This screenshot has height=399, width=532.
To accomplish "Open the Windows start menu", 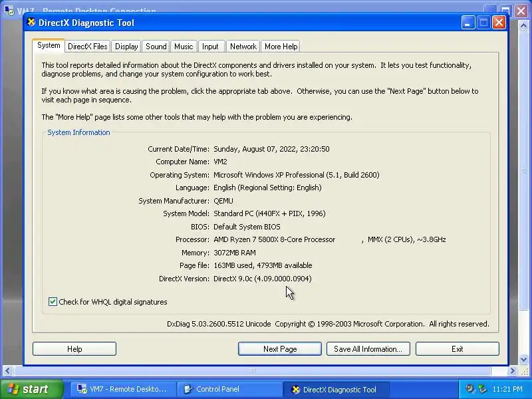I will click(32, 389).
